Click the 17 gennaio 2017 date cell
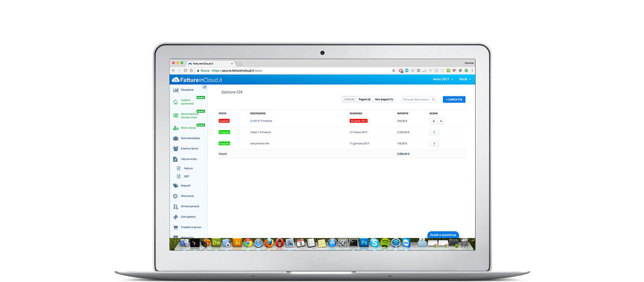Viewport: 644px width, 282px height. click(x=359, y=143)
